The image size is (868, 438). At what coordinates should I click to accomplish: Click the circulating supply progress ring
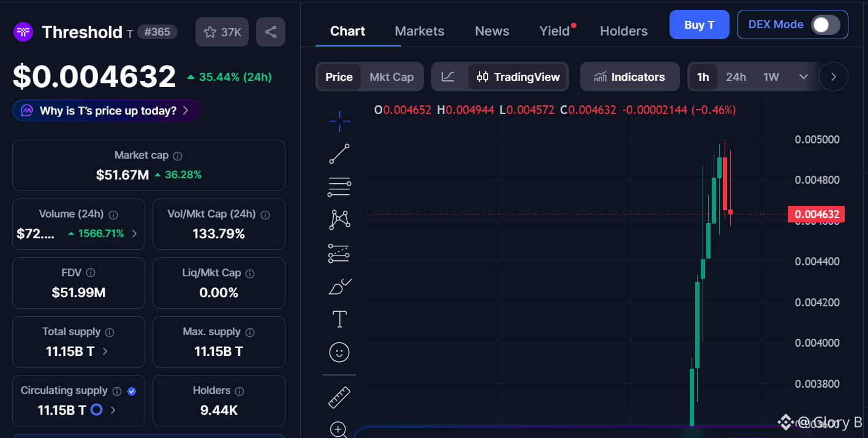pyautogui.click(x=96, y=410)
